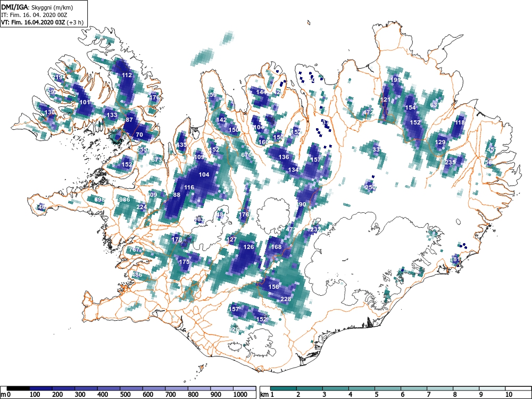Pick the dark blue 100–200 m legend swatch

click(x=41, y=388)
